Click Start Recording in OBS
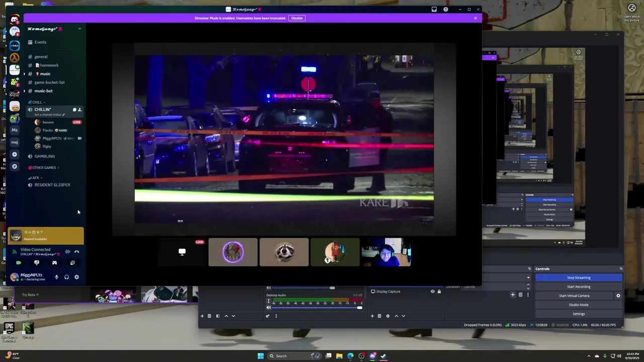The height and width of the screenshot is (362, 644). click(579, 287)
